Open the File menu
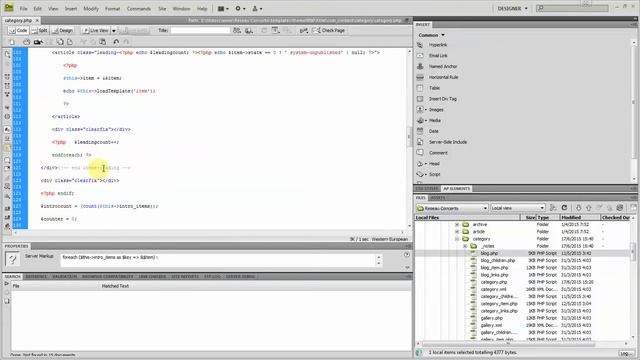The width and height of the screenshot is (640, 360). (24, 9)
